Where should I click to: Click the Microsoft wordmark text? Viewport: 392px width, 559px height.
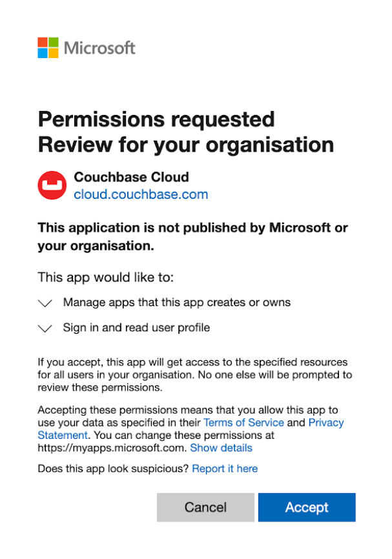tap(99, 48)
